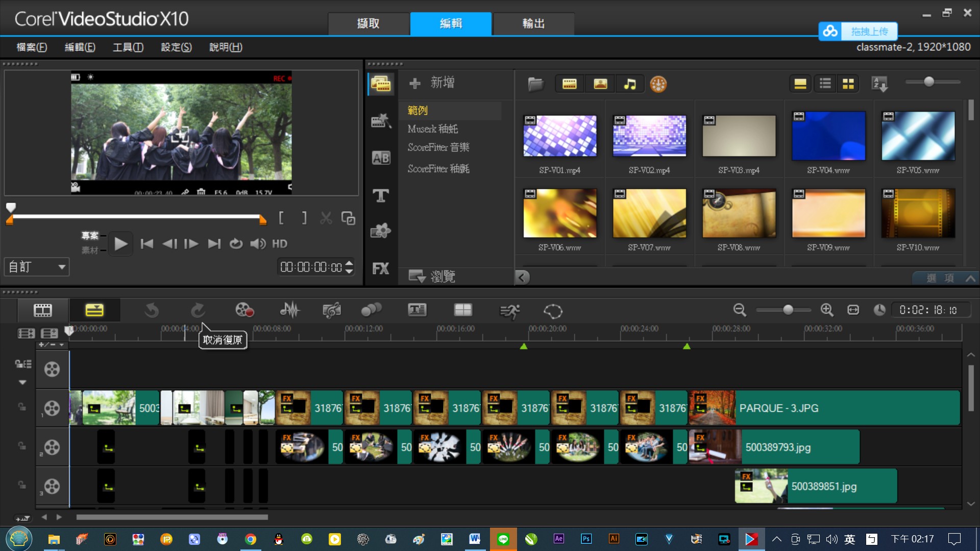
Task: Click the Redo button in timeline toolbar
Action: [198, 310]
